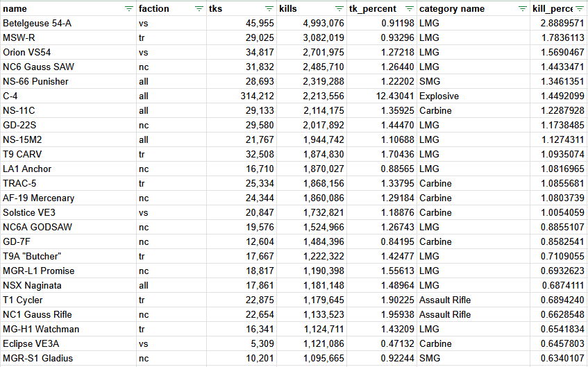588x367 pixels.
Task: Select the 'Explosive' category cell
Action: click(473, 96)
